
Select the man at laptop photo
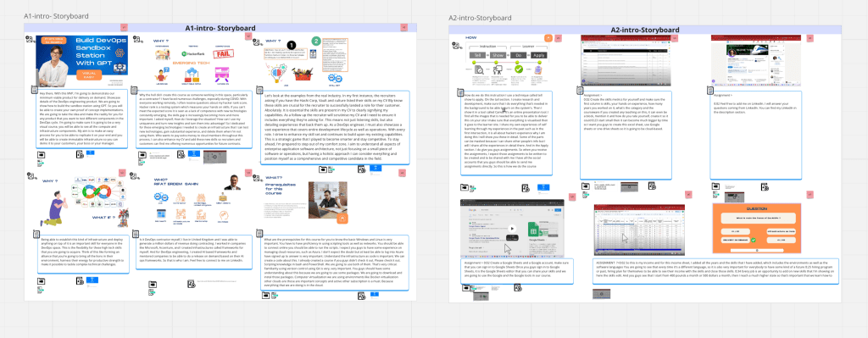[x=328, y=200]
